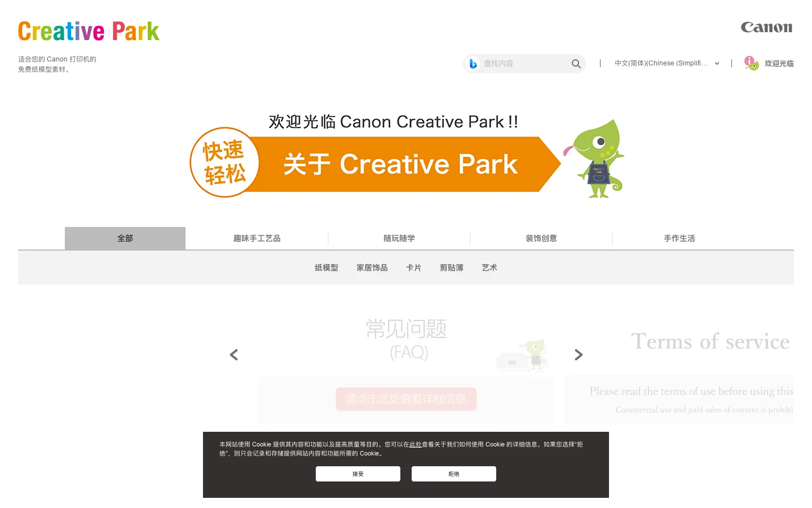
Task: Accept cookies with the 接受 button
Action: pos(358,474)
